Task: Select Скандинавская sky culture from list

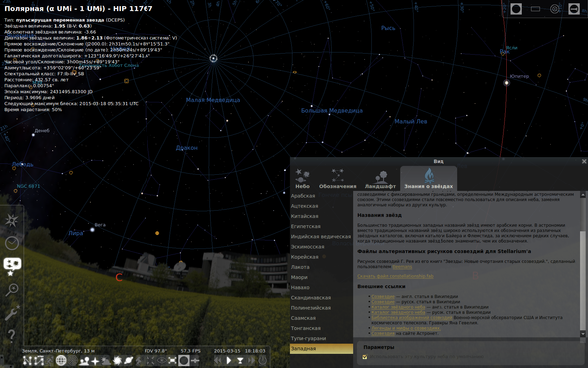Action: click(x=311, y=297)
